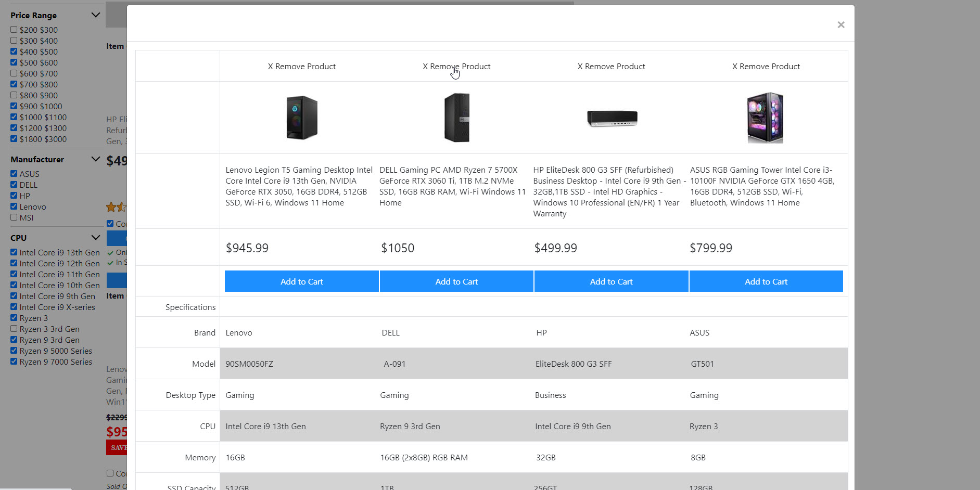Collapse the CPU filter section
980x490 pixels.
(x=95, y=238)
